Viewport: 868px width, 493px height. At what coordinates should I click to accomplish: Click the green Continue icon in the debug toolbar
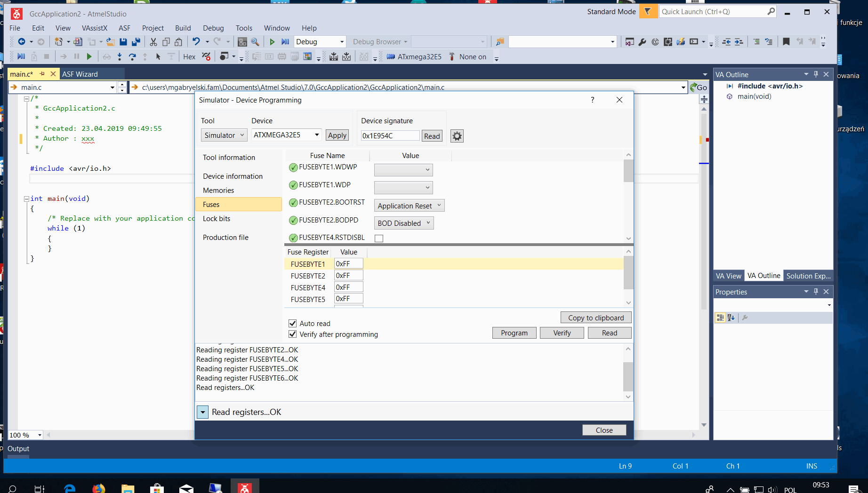89,57
